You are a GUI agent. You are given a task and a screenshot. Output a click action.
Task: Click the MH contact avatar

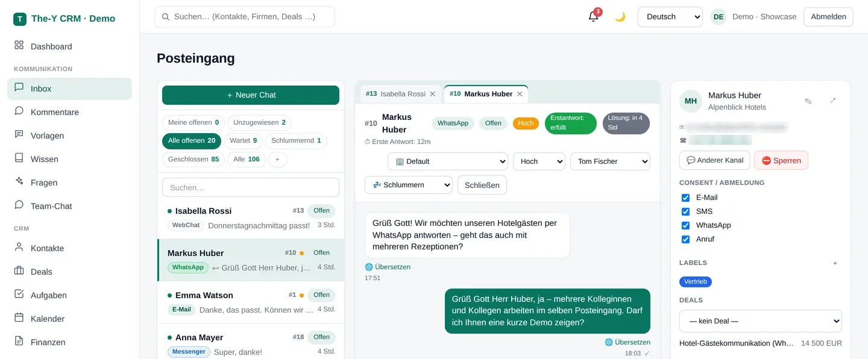(x=691, y=101)
